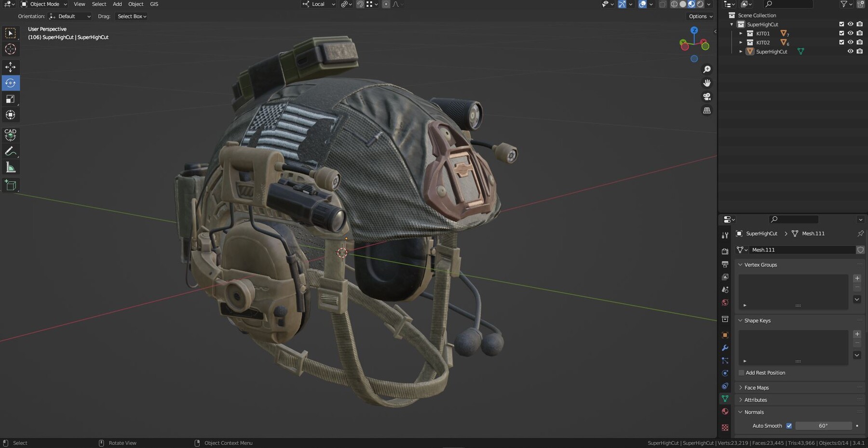868x448 pixels.
Task: Select the Select Box tool in toolbar
Action: click(x=10, y=33)
